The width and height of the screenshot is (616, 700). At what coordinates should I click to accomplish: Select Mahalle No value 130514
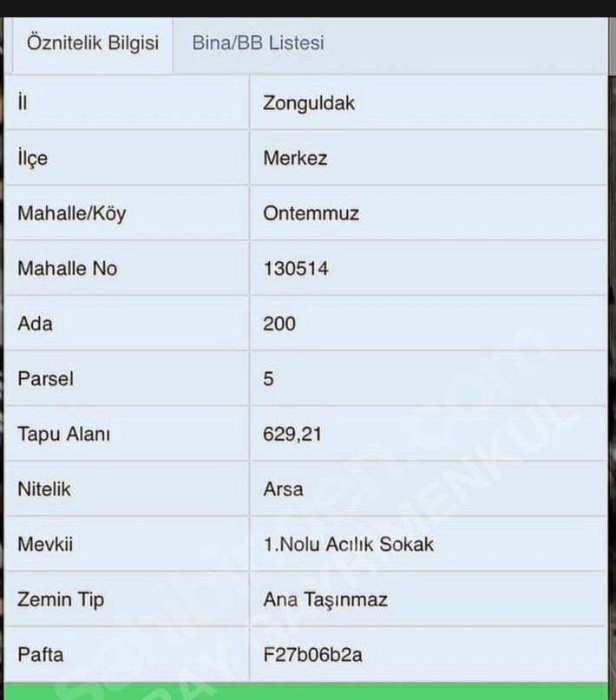296,268
